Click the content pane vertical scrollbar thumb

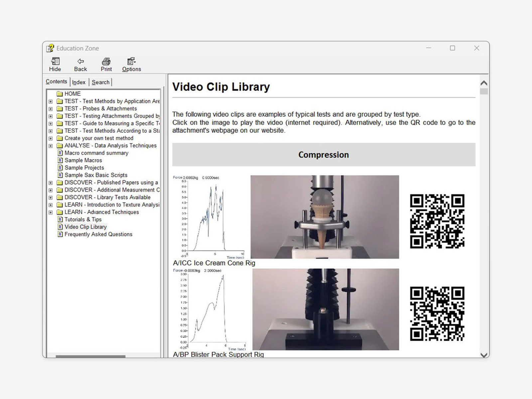pos(484,91)
